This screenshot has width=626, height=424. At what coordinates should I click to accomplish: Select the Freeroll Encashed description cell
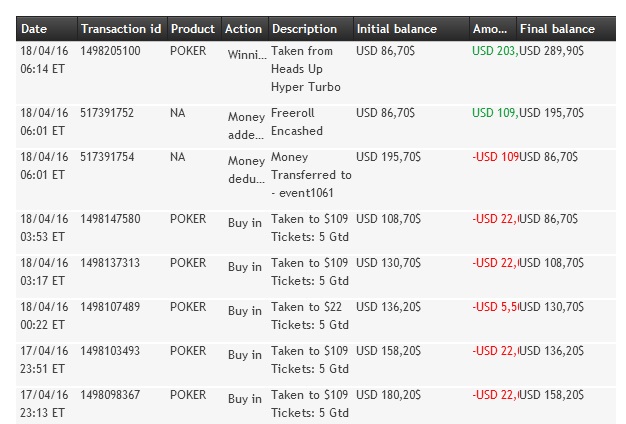[296, 122]
